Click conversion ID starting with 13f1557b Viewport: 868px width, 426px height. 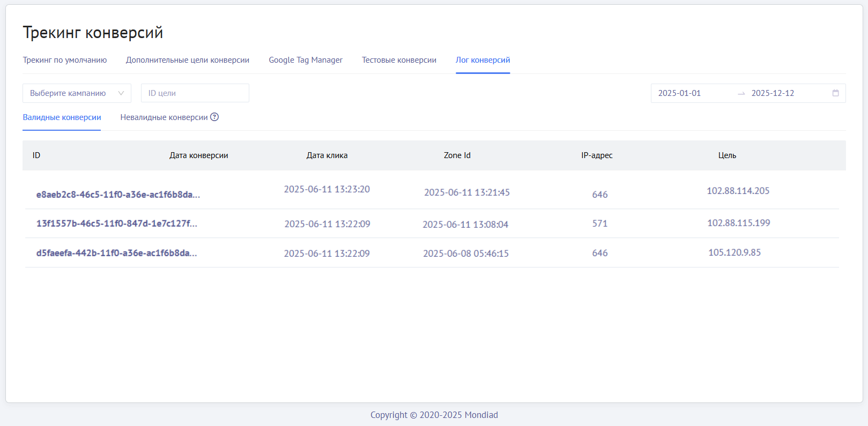coord(117,223)
